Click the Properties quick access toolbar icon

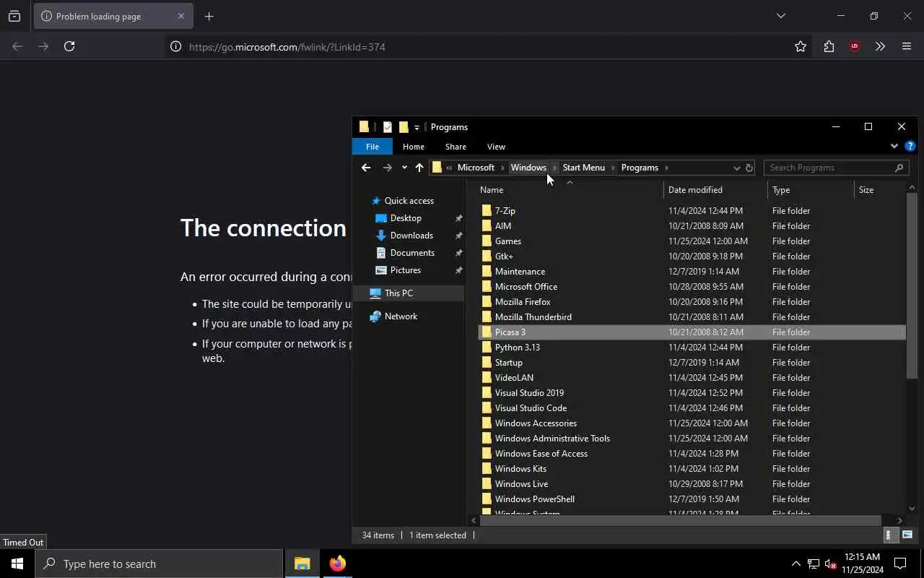click(388, 127)
